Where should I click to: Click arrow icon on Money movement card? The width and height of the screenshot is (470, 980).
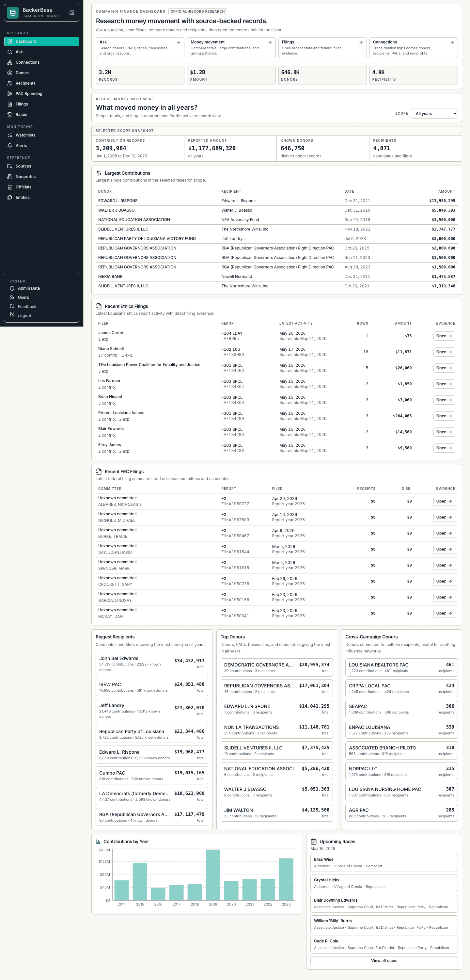pyautogui.click(x=270, y=42)
